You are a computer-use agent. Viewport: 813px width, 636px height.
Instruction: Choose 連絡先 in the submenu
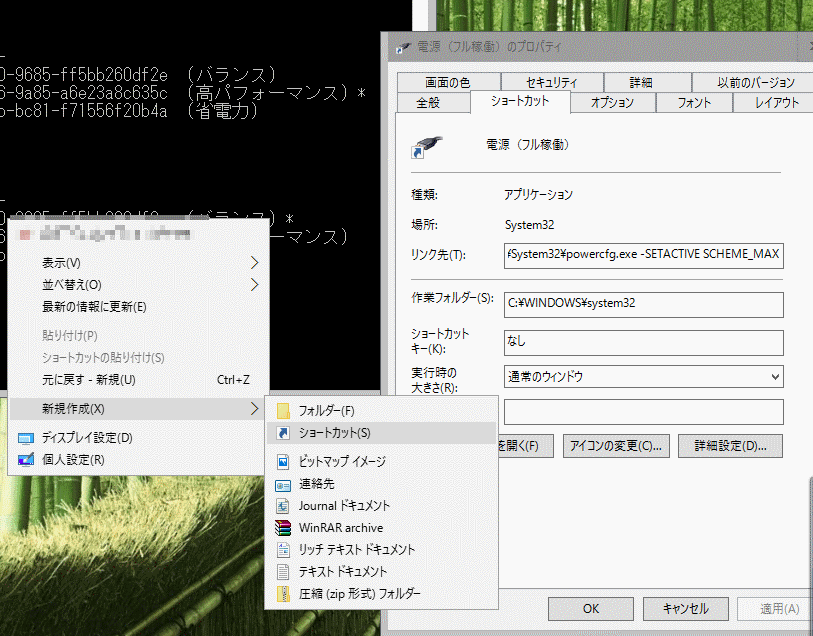point(381,484)
